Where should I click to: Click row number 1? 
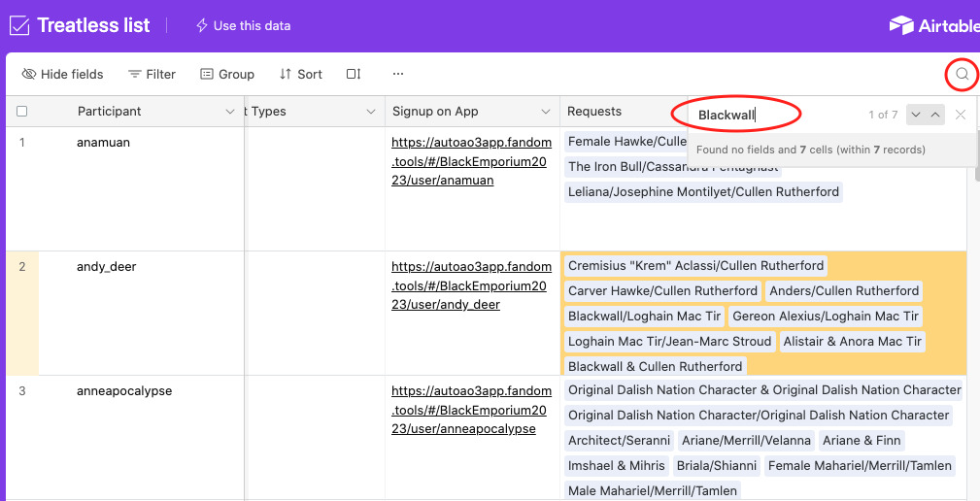tap(22, 142)
